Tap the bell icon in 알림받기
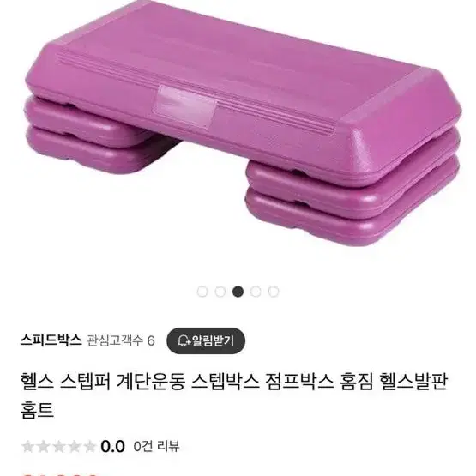 (x=184, y=340)
